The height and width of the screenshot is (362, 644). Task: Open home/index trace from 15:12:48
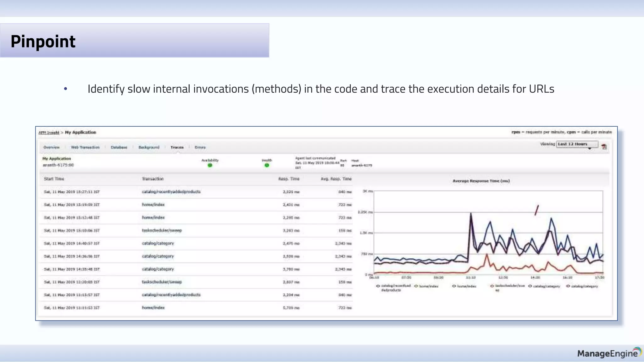[x=153, y=217]
